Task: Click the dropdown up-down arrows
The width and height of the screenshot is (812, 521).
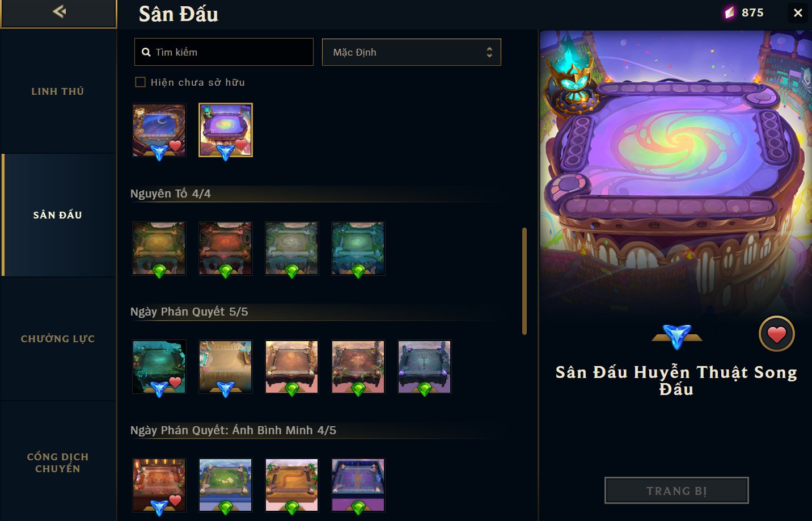Action: coord(489,52)
